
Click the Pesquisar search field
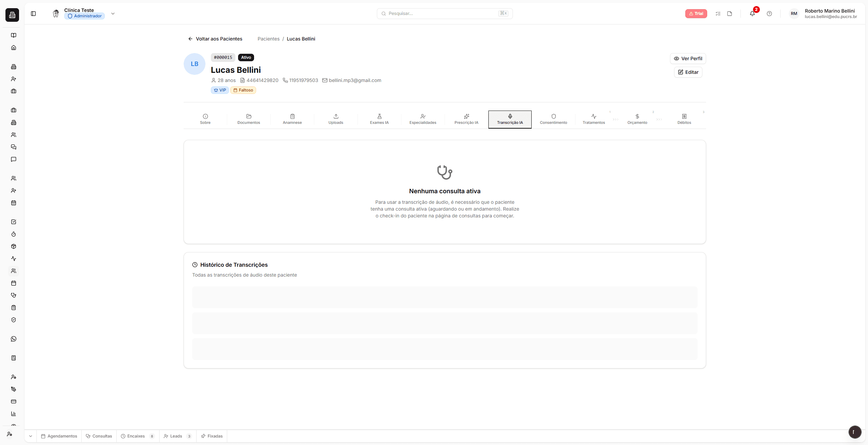442,14
